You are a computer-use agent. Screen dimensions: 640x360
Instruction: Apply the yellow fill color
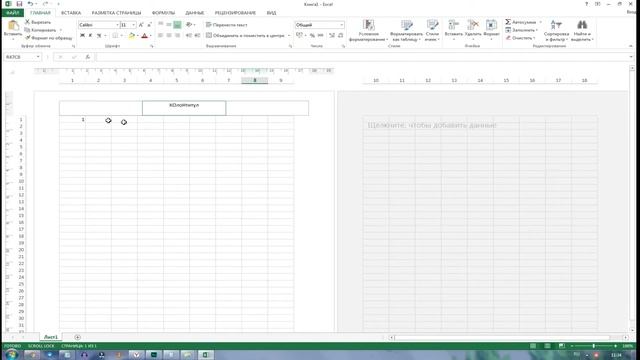tap(131, 36)
